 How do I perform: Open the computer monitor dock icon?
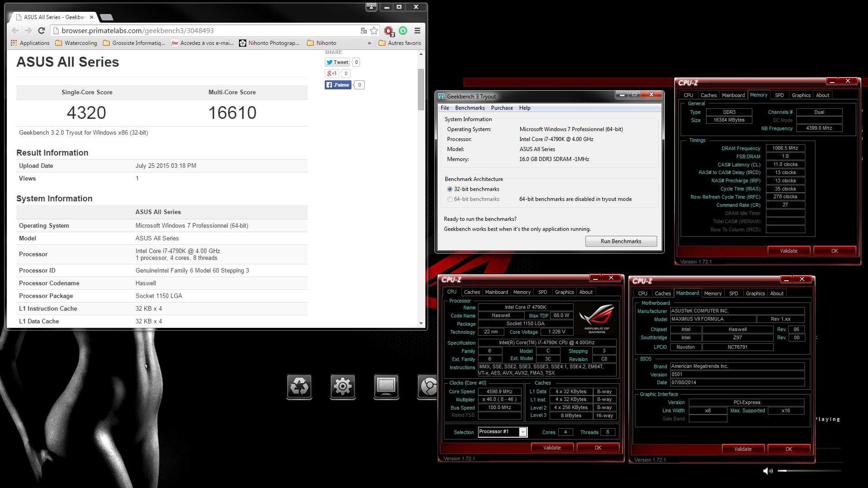(x=386, y=386)
